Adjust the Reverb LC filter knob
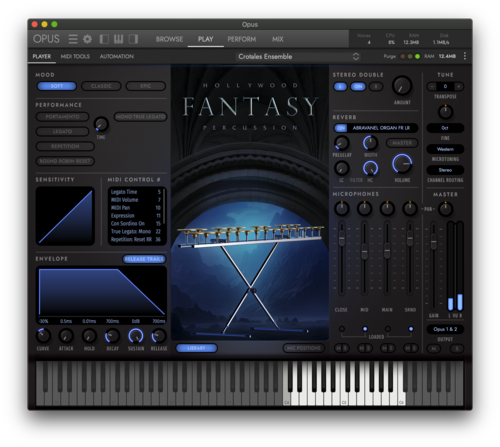Viewport: 500px width, 447px height. click(342, 168)
